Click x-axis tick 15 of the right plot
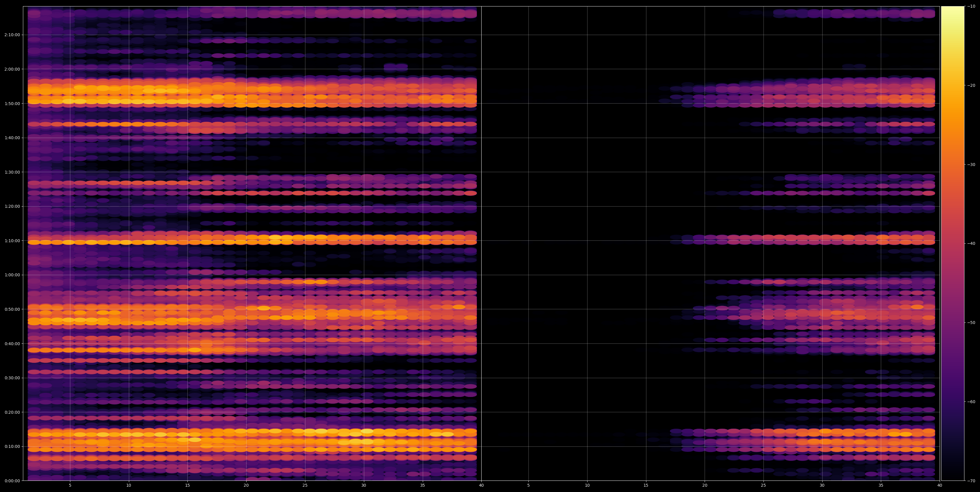 646,486
